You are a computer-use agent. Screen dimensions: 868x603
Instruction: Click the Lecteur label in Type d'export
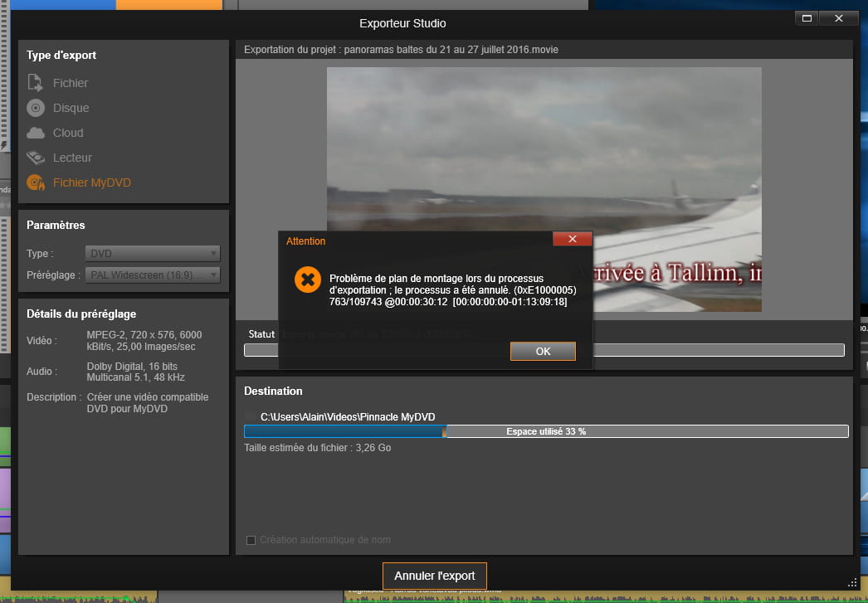point(72,158)
